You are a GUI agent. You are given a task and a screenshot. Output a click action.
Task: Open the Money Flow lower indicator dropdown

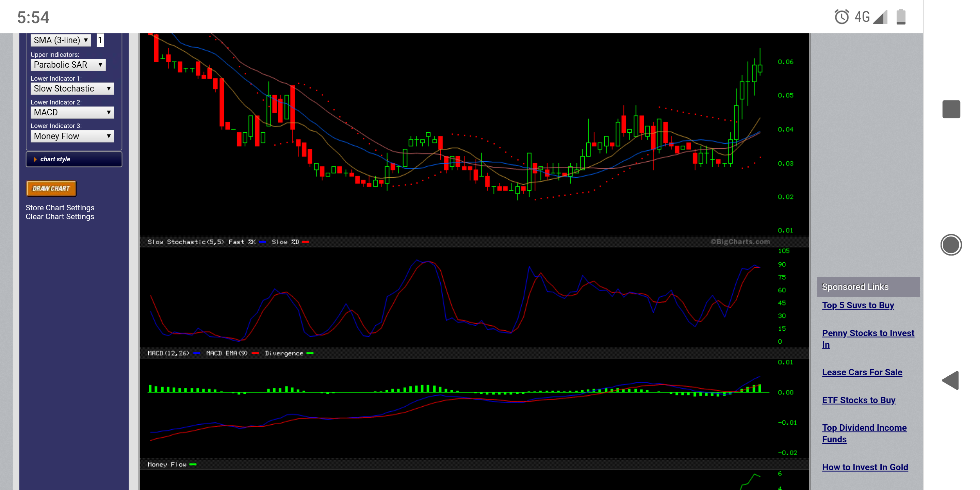tap(72, 136)
